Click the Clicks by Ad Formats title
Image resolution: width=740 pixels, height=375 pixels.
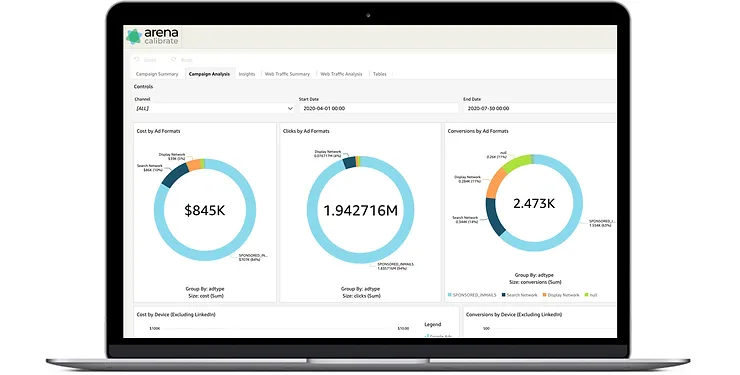tap(306, 131)
